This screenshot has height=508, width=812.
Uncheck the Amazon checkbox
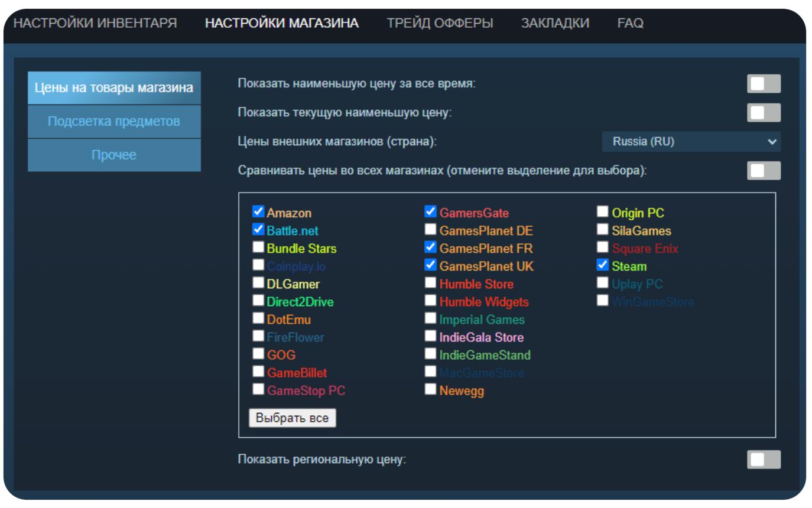(x=258, y=211)
